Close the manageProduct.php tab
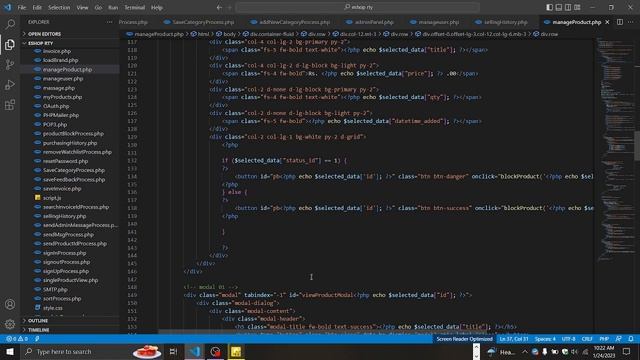 coord(607,22)
